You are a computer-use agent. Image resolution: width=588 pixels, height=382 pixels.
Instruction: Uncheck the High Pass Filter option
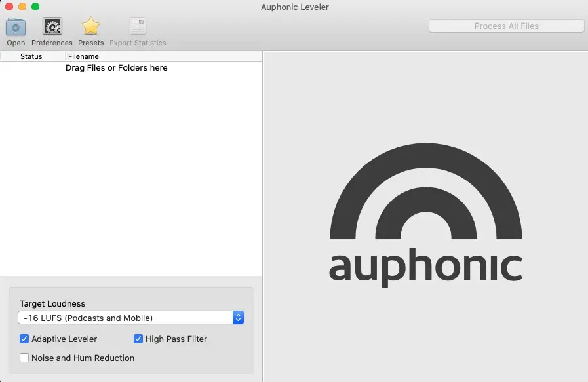point(138,339)
